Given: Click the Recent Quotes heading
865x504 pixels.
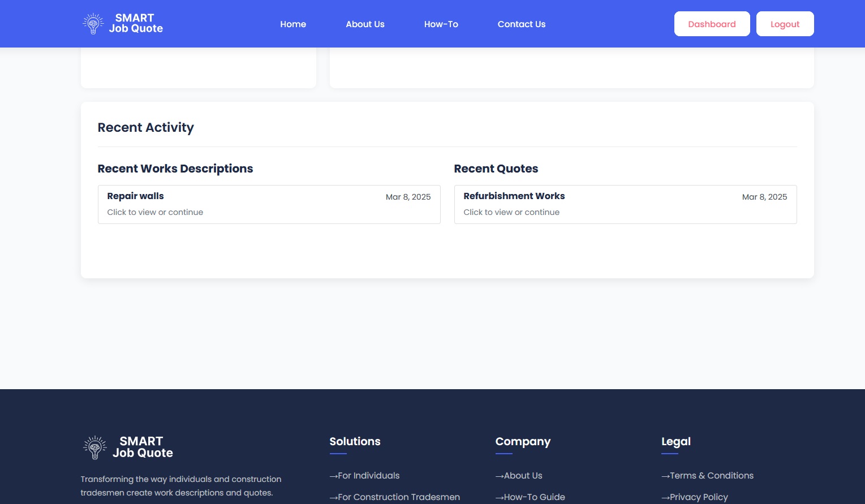Looking at the screenshot, I should [x=496, y=169].
